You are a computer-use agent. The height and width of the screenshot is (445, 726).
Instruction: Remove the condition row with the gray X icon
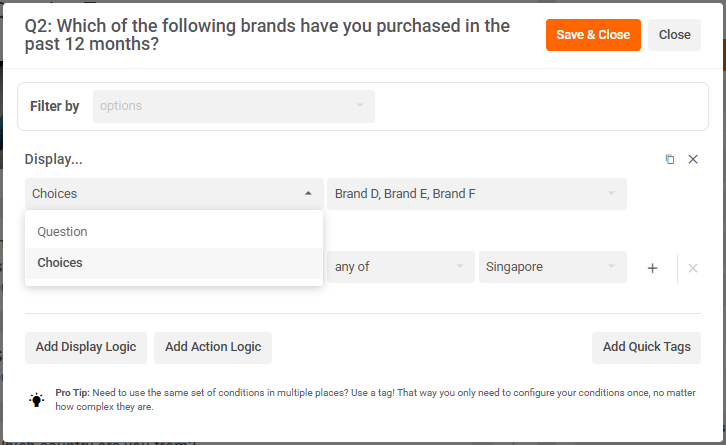693,268
